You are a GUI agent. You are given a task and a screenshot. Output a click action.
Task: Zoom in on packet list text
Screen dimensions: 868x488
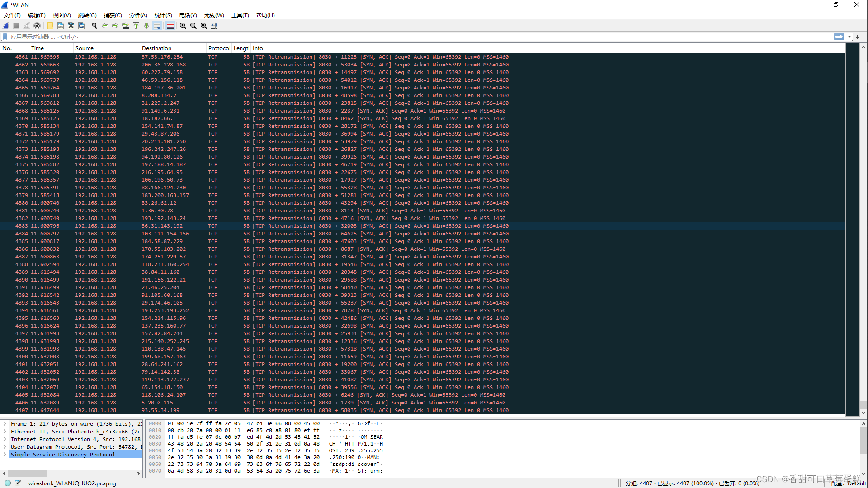(183, 26)
